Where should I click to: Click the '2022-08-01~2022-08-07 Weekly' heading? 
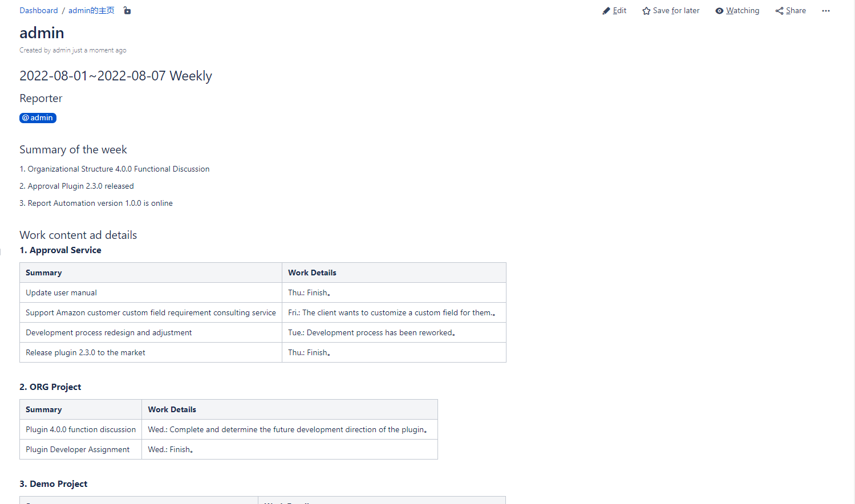coord(116,76)
